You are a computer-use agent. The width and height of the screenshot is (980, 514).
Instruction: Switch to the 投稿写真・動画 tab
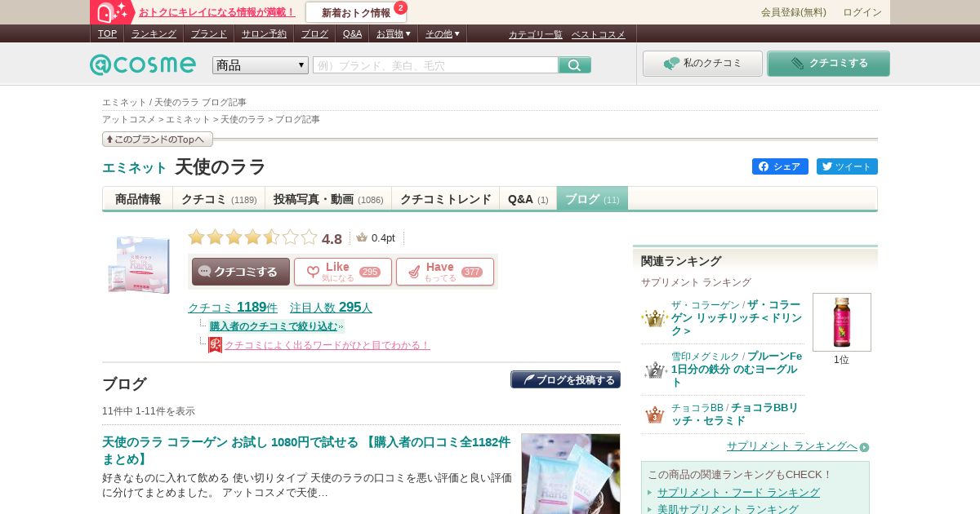[x=328, y=199]
